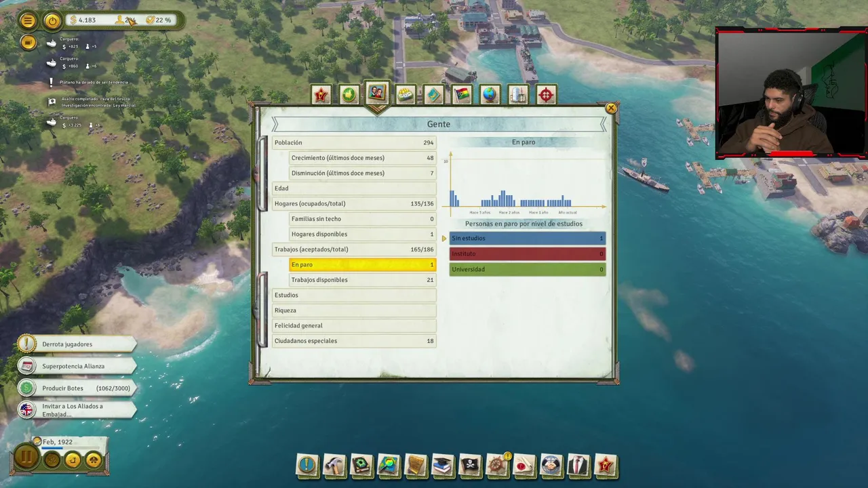
Task: Open the banana diamond trade tab
Action: tap(433, 95)
